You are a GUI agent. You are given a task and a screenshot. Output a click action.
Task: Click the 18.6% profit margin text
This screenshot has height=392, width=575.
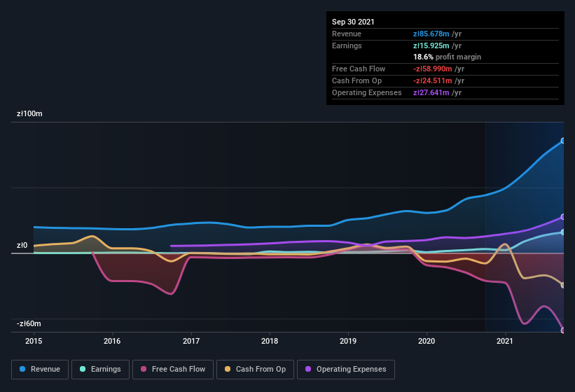tap(447, 57)
